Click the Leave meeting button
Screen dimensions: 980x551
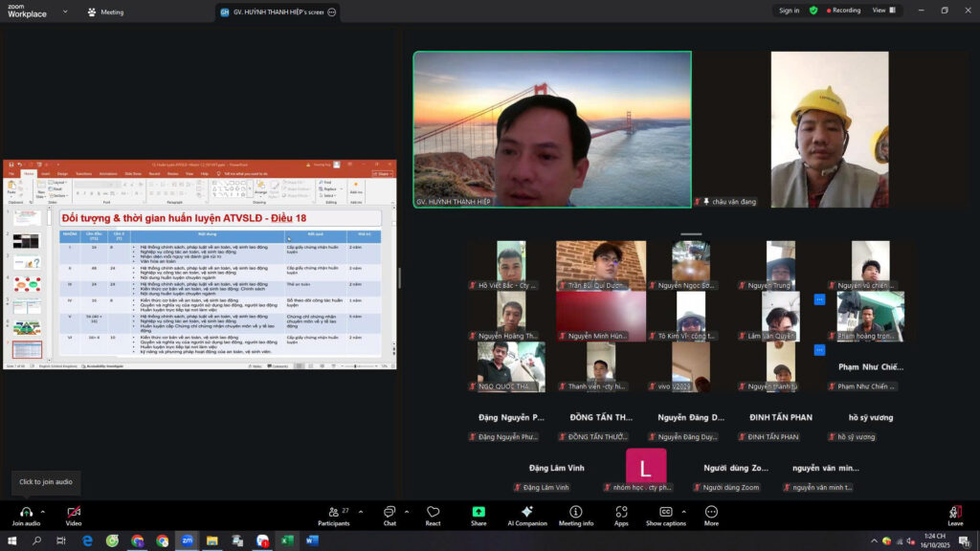tap(954, 514)
